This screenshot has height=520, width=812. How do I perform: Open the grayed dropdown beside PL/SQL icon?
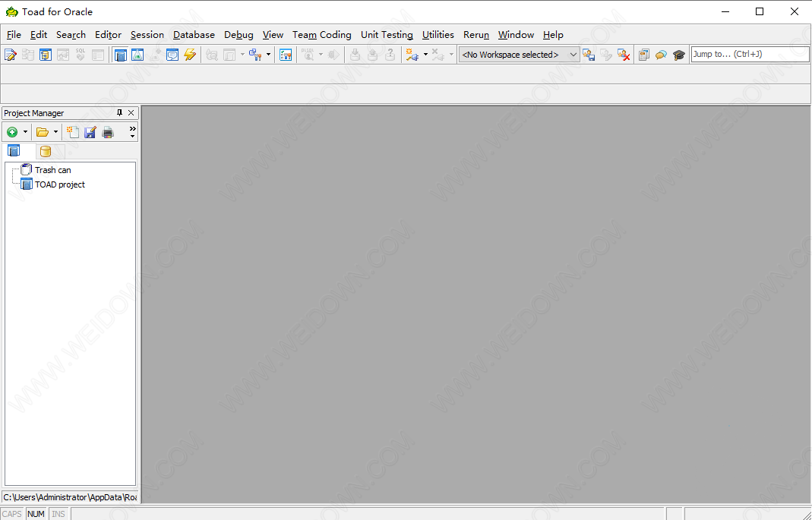coord(321,55)
